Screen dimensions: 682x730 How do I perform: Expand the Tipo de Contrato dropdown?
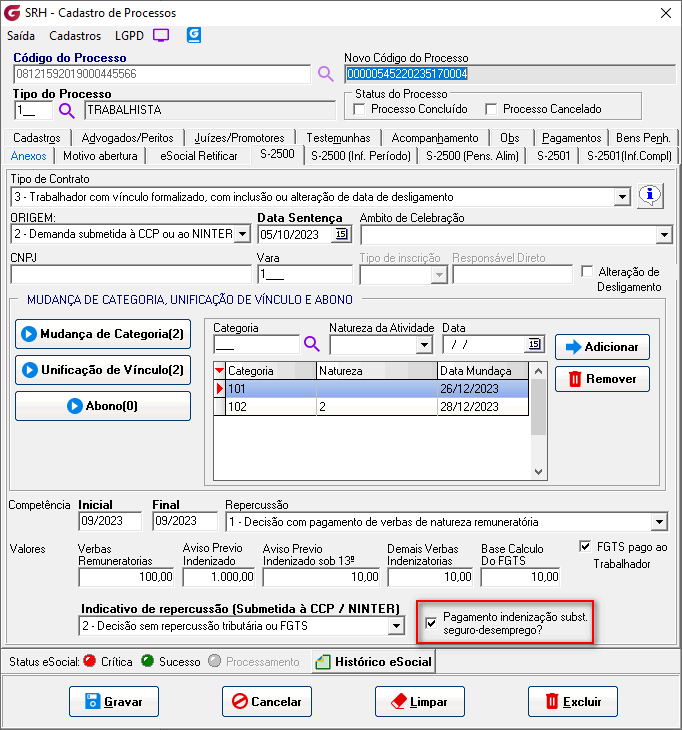click(x=623, y=196)
